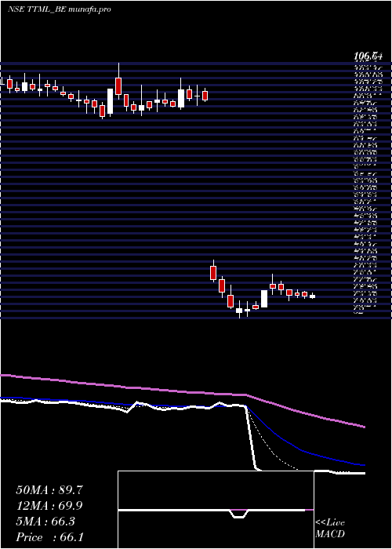
Task: Click the 12MA : 69.9 label
Action: (x=49, y=506)
